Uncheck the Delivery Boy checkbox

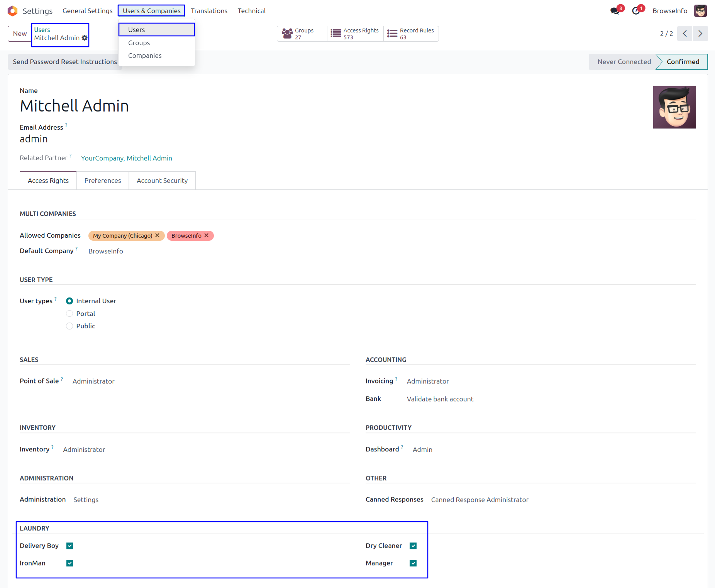(69, 546)
